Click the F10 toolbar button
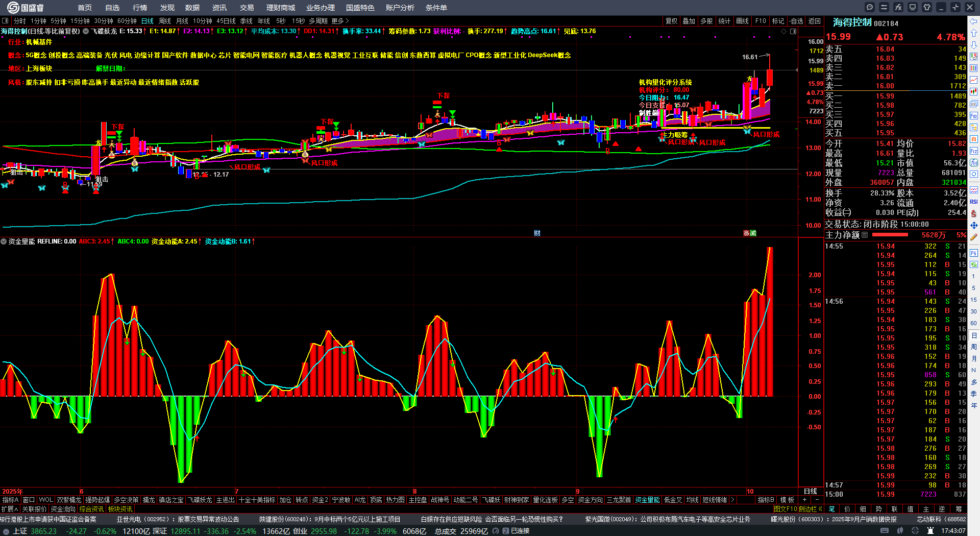The width and height of the screenshot is (980, 536). [761, 21]
